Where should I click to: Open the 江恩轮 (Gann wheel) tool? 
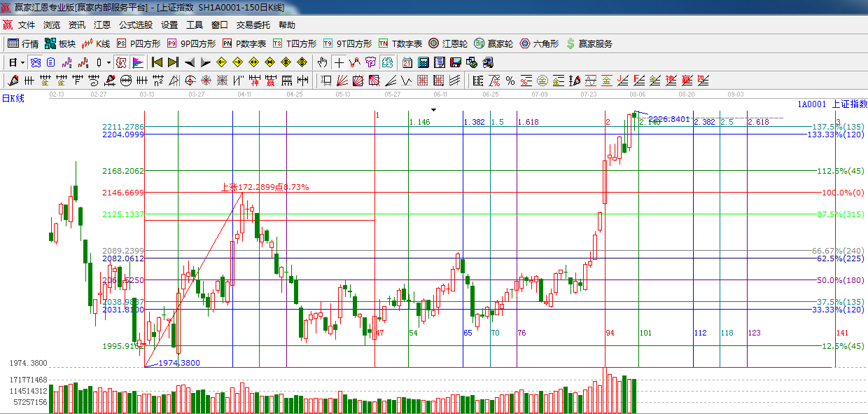[448, 43]
